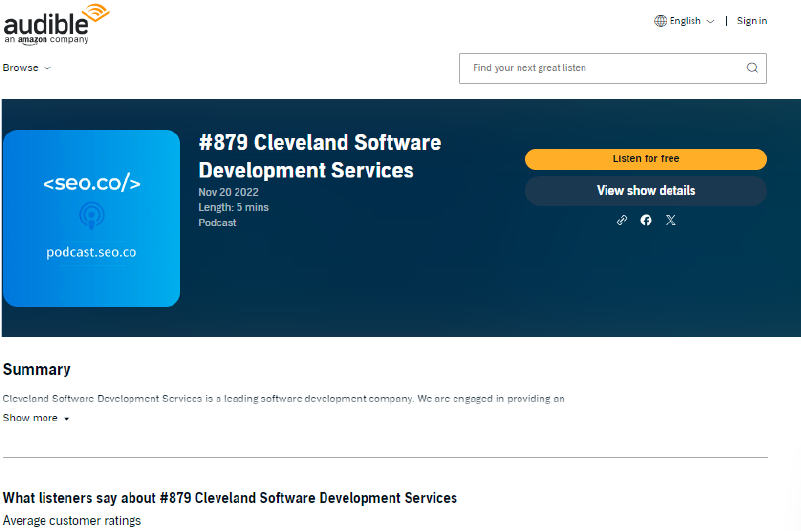Click the 'Length: 5 mins' text
801x531 pixels.
233,207
